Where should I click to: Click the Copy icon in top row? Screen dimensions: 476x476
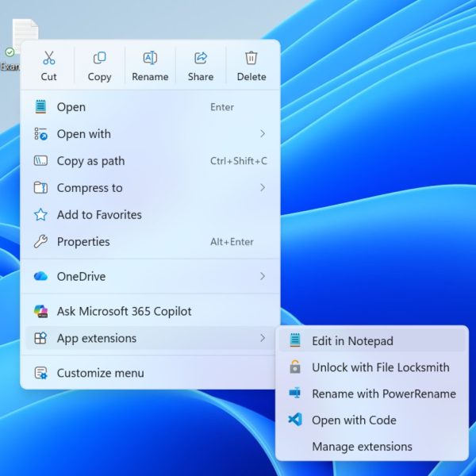point(100,58)
